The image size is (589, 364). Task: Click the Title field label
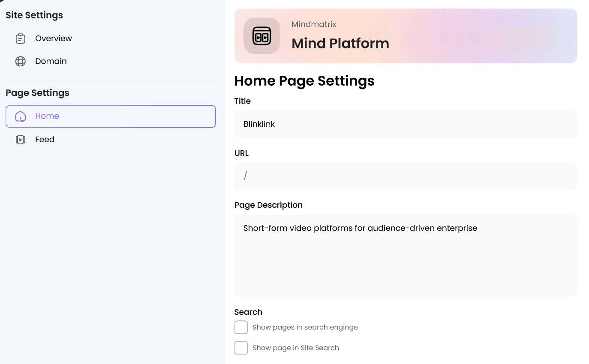pos(243,101)
